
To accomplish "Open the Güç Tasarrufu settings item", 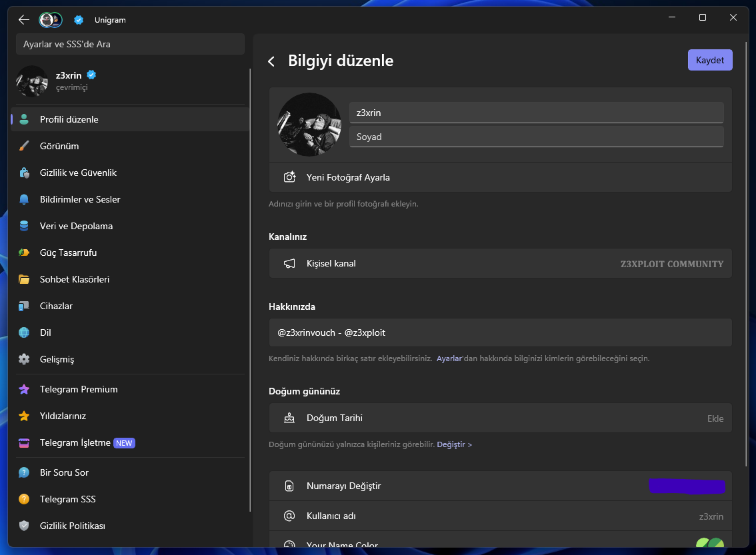I will tap(130, 253).
